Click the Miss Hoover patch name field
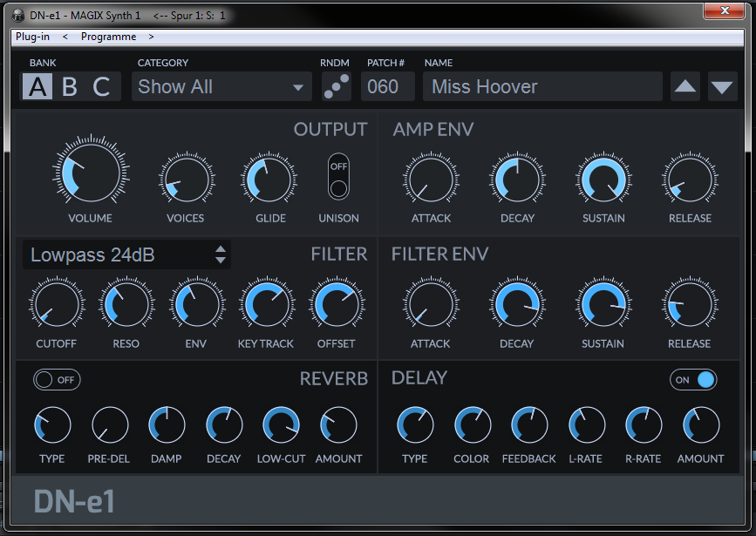This screenshot has height=536, width=756. coord(542,87)
